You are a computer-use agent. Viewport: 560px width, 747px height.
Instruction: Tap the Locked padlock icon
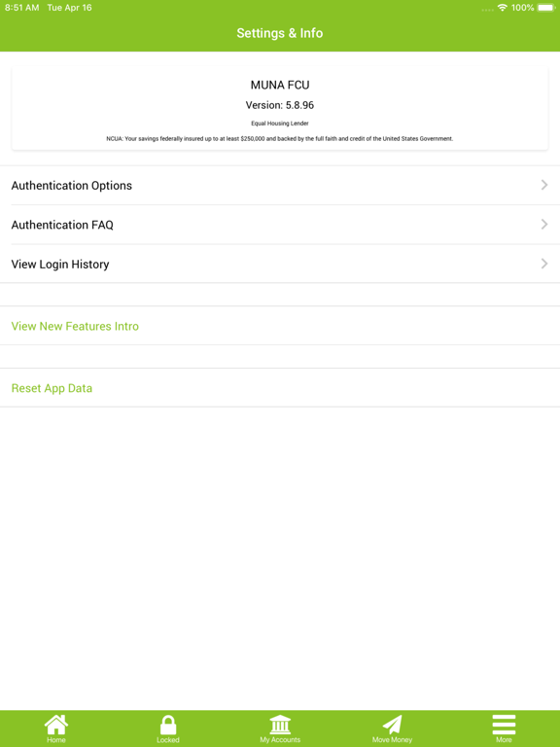[x=168, y=725]
